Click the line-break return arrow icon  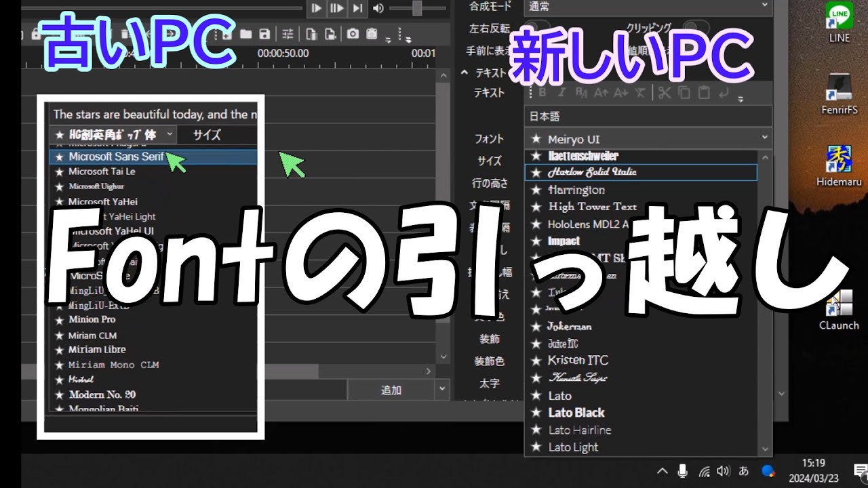click(723, 93)
